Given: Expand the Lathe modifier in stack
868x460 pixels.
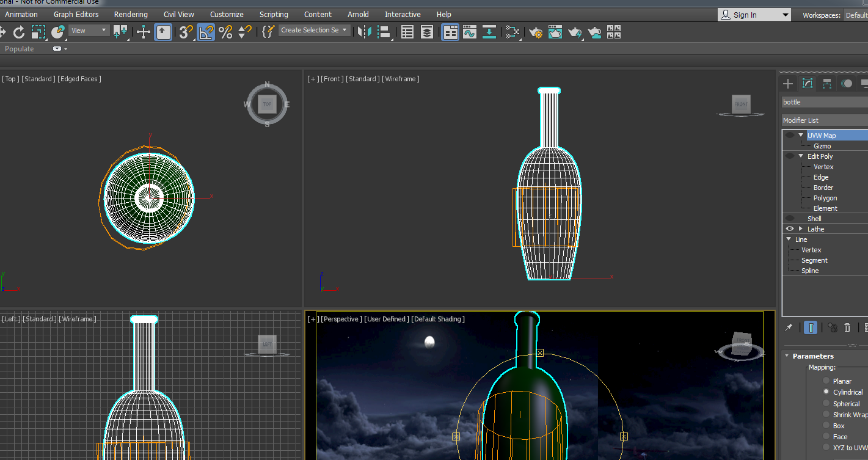Looking at the screenshot, I should pos(801,229).
